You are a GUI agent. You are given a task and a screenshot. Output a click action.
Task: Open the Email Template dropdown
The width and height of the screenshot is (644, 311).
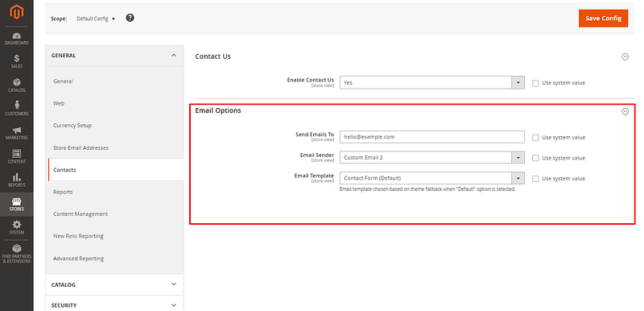432,178
